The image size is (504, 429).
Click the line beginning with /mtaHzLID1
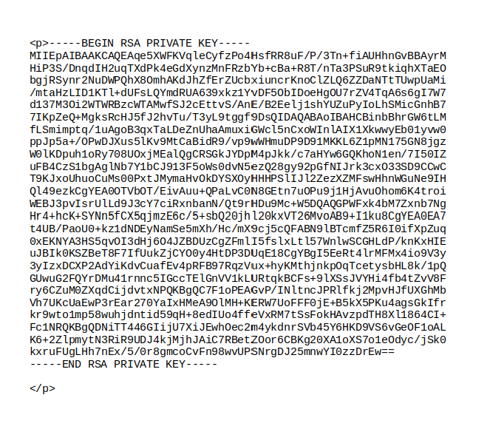pyautogui.click(x=238, y=92)
